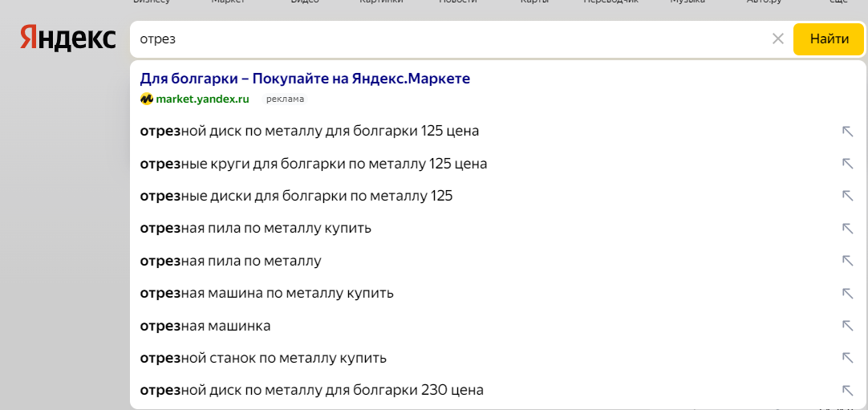Insert arrow next to "отрезная машина по металлу купить"
This screenshot has height=410, width=868.
point(847,293)
